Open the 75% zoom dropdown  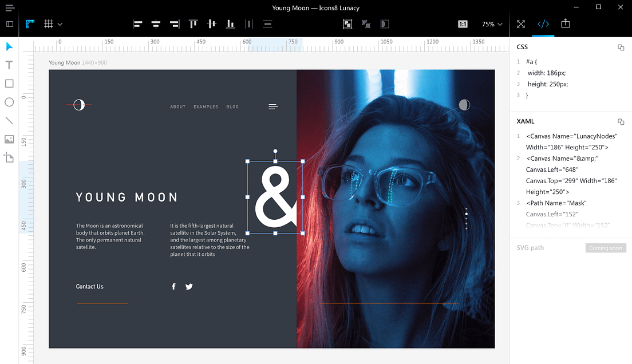tap(492, 24)
